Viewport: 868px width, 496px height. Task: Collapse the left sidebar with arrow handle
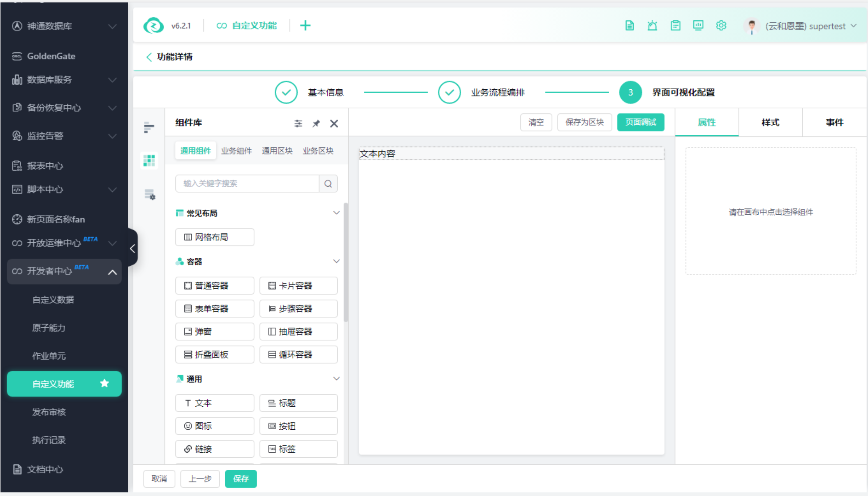coord(133,249)
